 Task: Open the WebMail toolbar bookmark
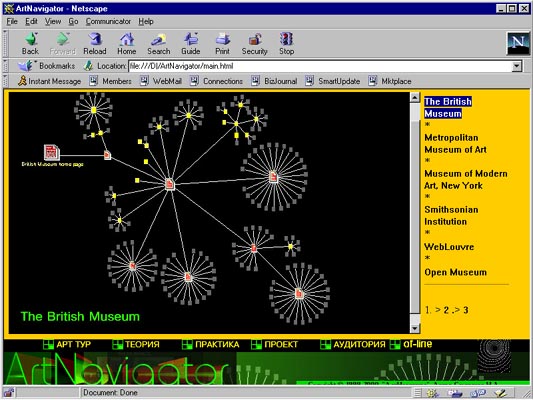pos(161,81)
